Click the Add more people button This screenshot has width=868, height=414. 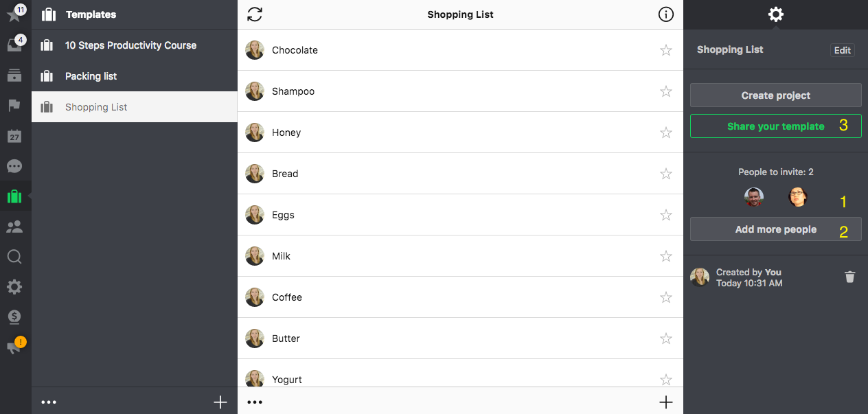pyautogui.click(x=776, y=229)
